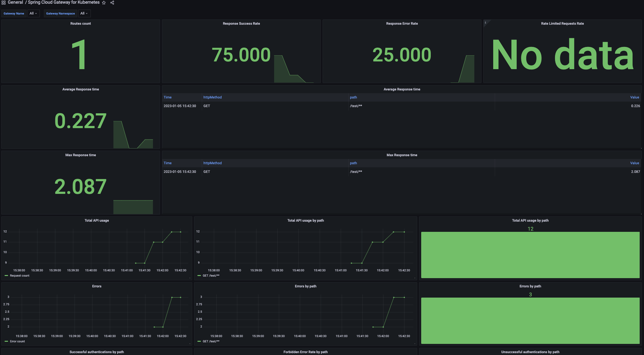Share the dashboard via share icon

click(x=112, y=2)
